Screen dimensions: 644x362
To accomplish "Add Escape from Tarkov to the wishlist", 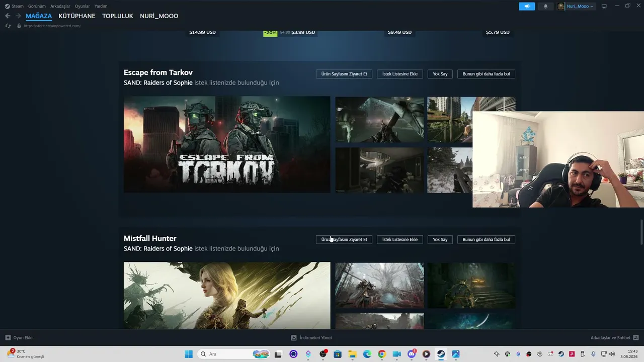I will coord(400,74).
